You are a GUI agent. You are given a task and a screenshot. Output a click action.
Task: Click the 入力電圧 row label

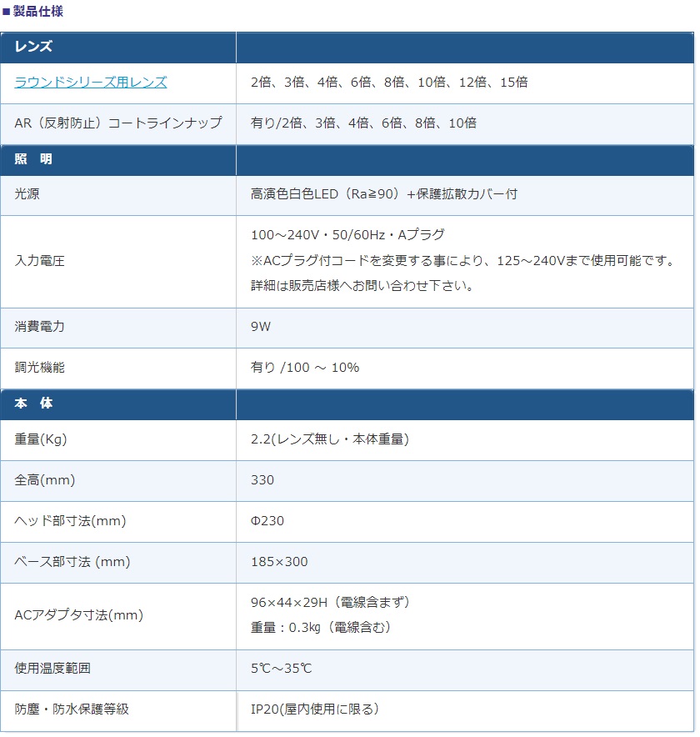click(x=39, y=261)
